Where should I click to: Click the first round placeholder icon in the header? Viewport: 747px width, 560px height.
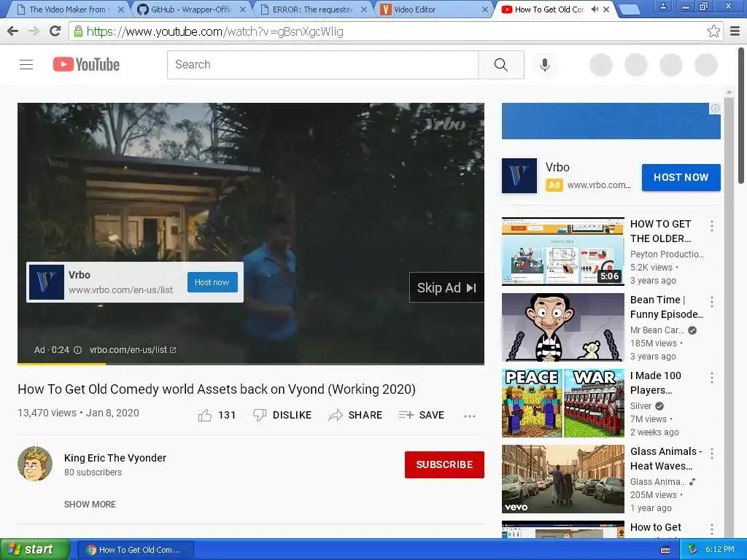pyautogui.click(x=601, y=65)
